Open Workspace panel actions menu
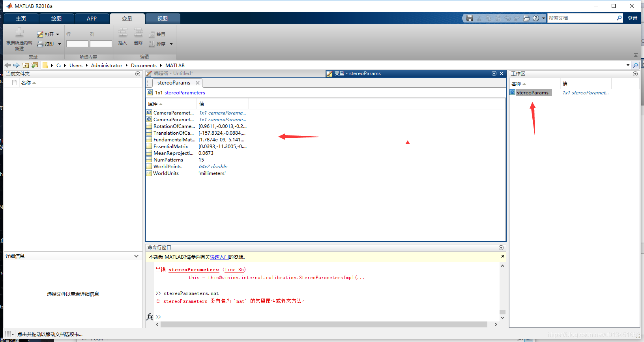Image resolution: width=644 pixels, height=342 pixels. click(x=635, y=74)
